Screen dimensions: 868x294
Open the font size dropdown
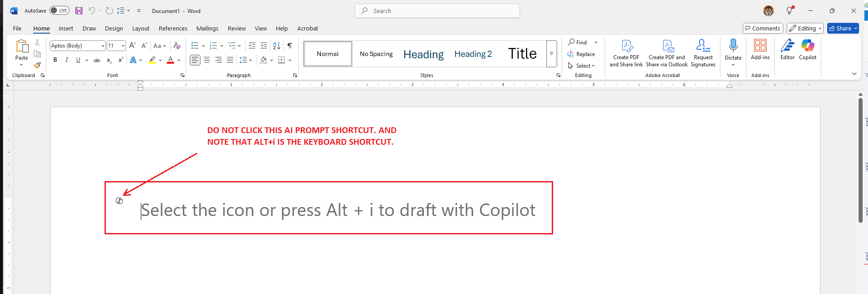(123, 46)
